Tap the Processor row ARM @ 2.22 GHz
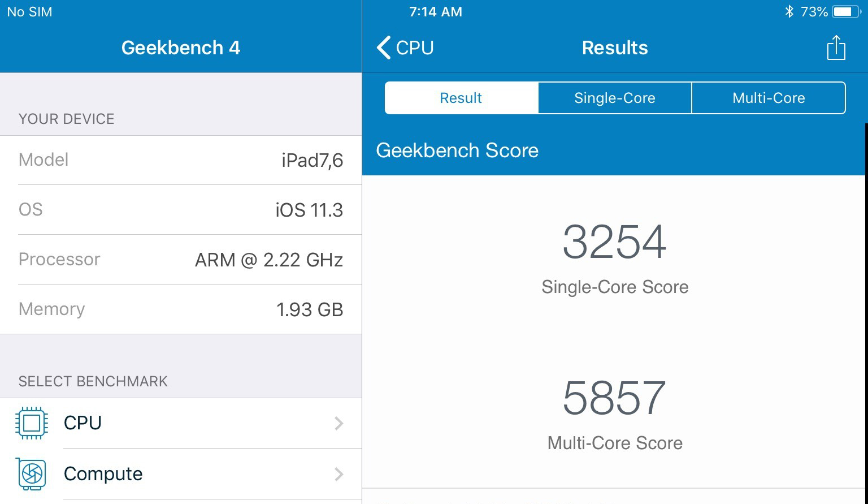Viewport: 868px width, 504px height. click(x=181, y=259)
